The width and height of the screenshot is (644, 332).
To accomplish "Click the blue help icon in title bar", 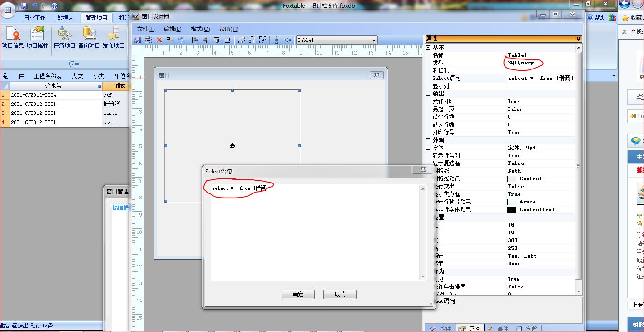I will click(x=54, y=6).
